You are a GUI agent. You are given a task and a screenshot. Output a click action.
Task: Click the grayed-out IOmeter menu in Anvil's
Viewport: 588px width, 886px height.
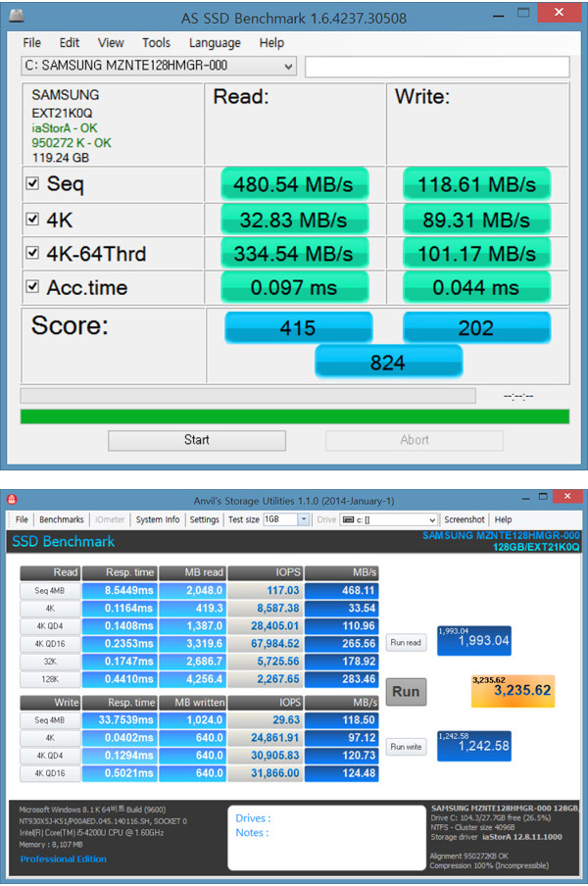point(110,519)
